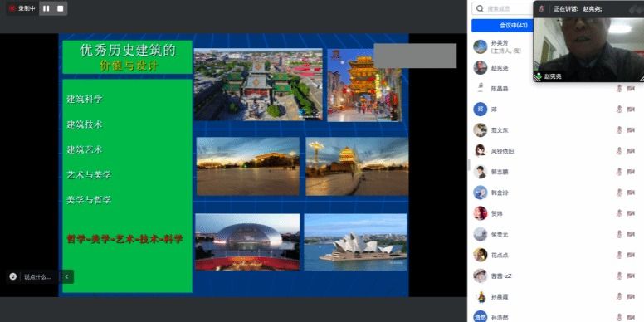
Task: Open 赵宪尧 avatar in member list
Action: [481, 68]
